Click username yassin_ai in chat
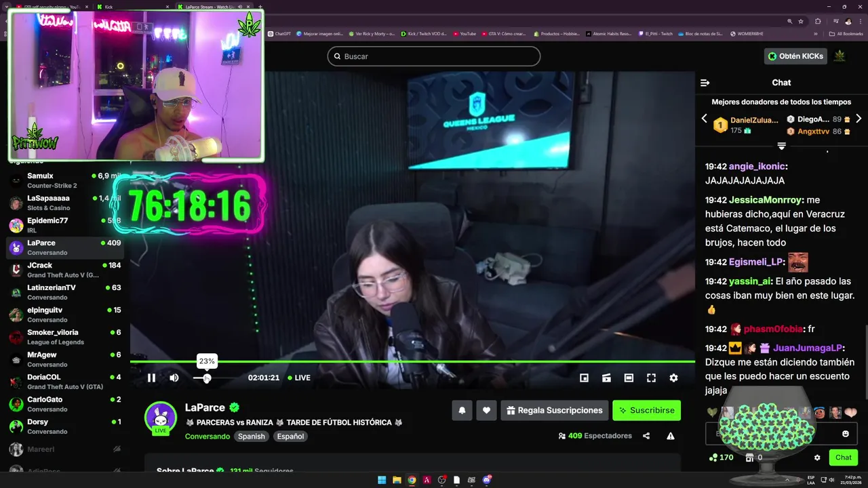Image resolution: width=868 pixels, height=488 pixels. click(749, 281)
